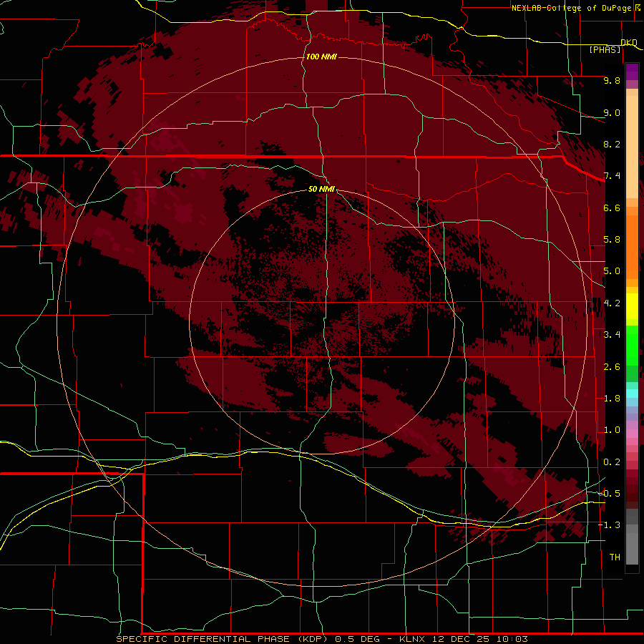Click the NEXLAB-College of DuPage label
The image size is (644, 644).
tap(571, 8)
